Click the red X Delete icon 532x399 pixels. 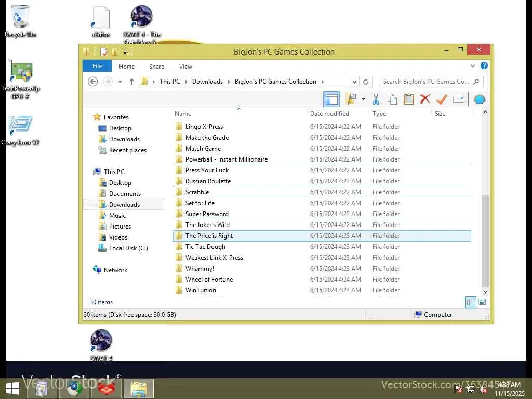click(425, 99)
